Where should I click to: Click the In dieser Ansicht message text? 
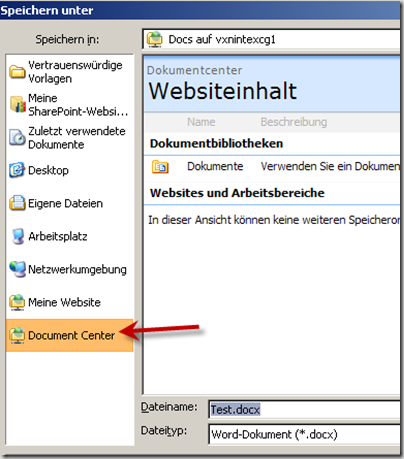click(x=274, y=220)
